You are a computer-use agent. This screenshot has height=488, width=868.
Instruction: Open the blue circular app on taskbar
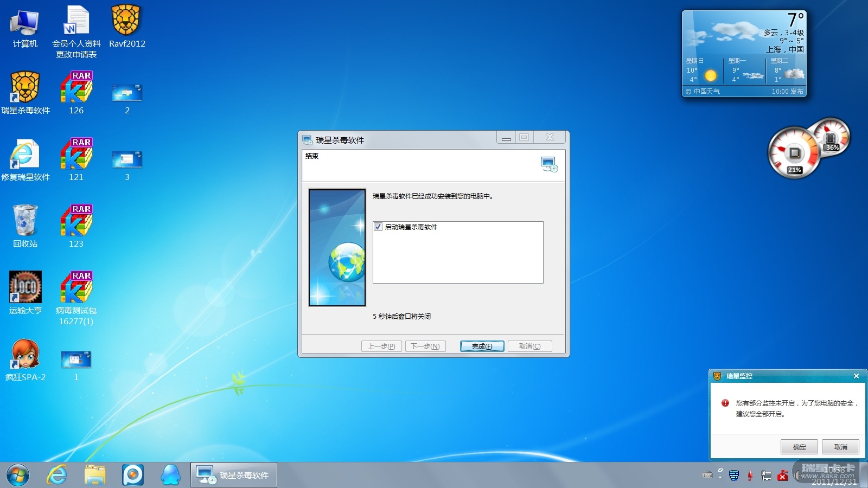pyautogui.click(x=133, y=475)
